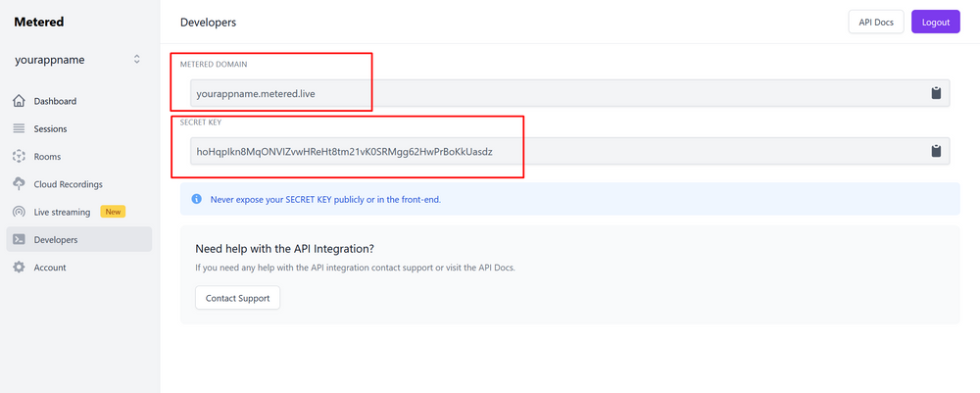The height and width of the screenshot is (393, 980).
Task: Click inside the Secret Key field
Action: 570,151
